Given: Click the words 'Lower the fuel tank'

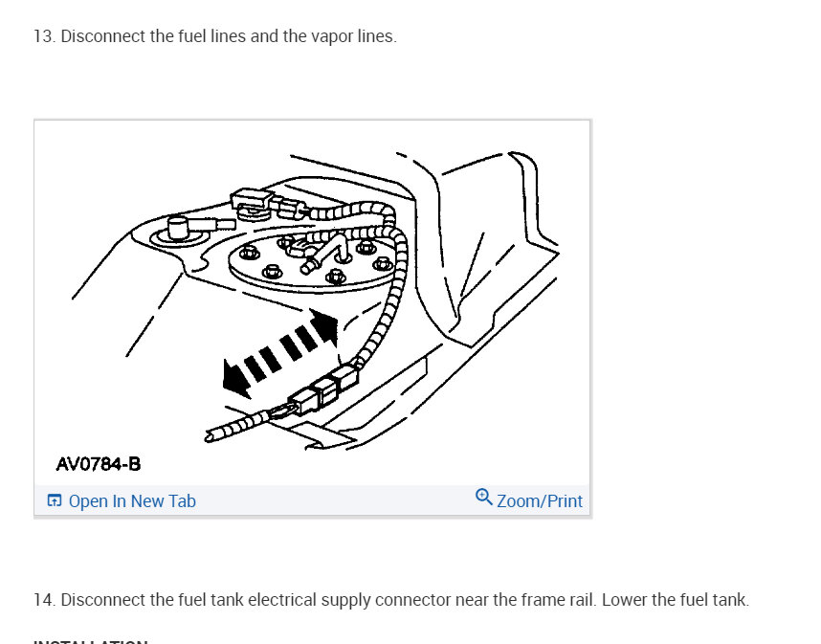Looking at the screenshot, I should 675,599.
